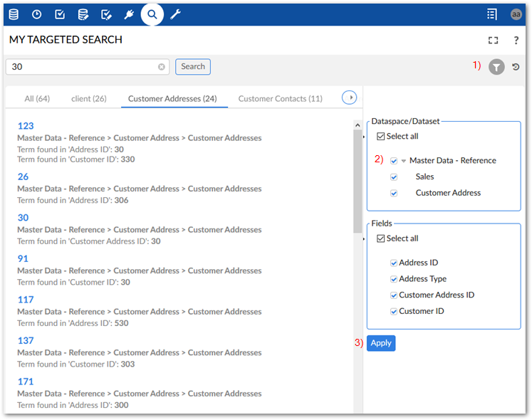Toggle Select all under Dataspace/Dataset
The height and width of the screenshot is (420, 532).
(381, 137)
